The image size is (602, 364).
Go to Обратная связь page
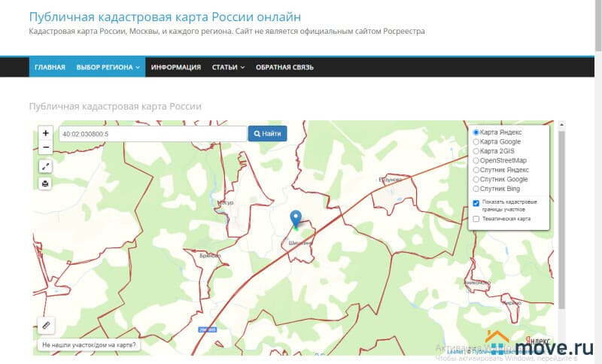click(x=284, y=67)
